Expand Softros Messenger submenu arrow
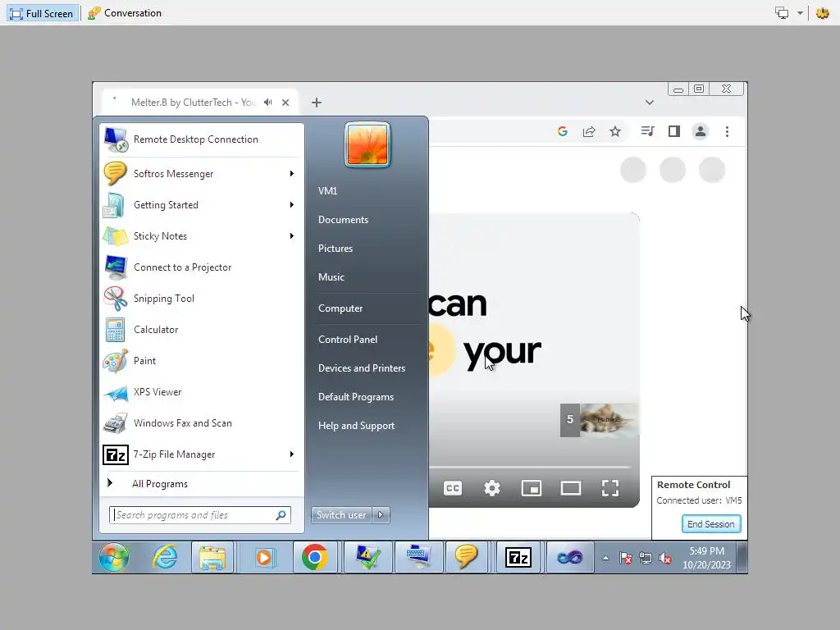The height and width of the screenshot is (630, 840). 292,174
